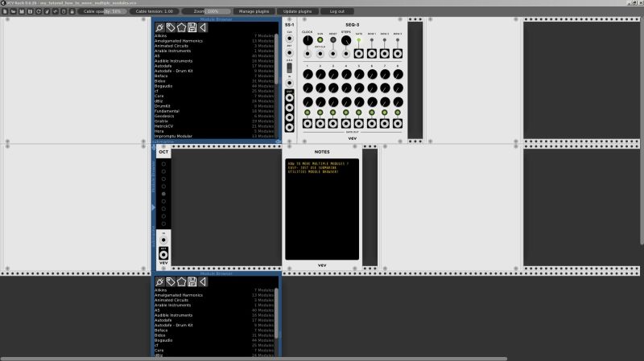Expand Befaco in lower Module Browser

pos(214,330)
